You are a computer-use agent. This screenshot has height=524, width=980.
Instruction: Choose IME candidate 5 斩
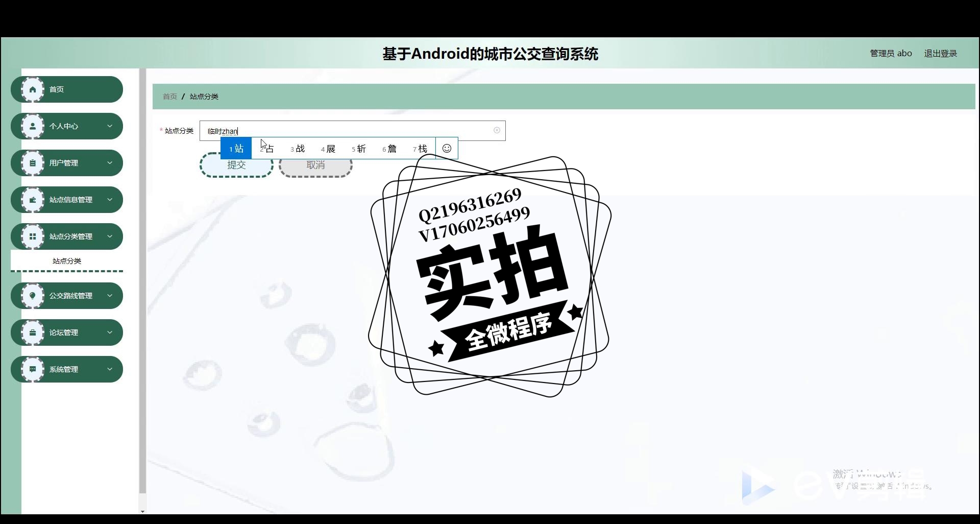pos(359,149)
